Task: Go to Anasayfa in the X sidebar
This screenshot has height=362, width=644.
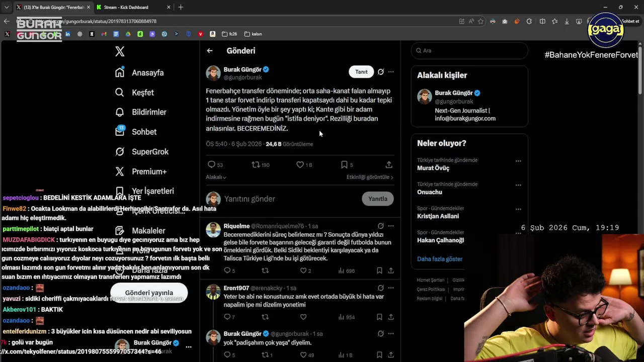Action: point(139,72)
